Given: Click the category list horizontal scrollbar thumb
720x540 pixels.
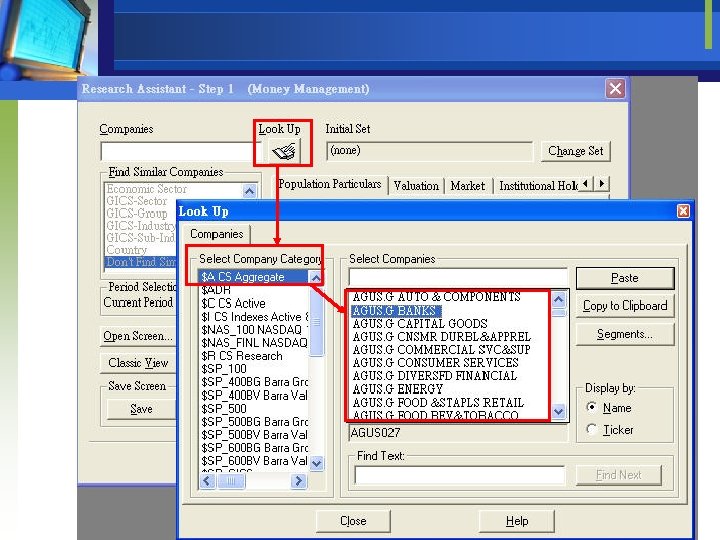Looking at the screenshot, I should [231, 481].
